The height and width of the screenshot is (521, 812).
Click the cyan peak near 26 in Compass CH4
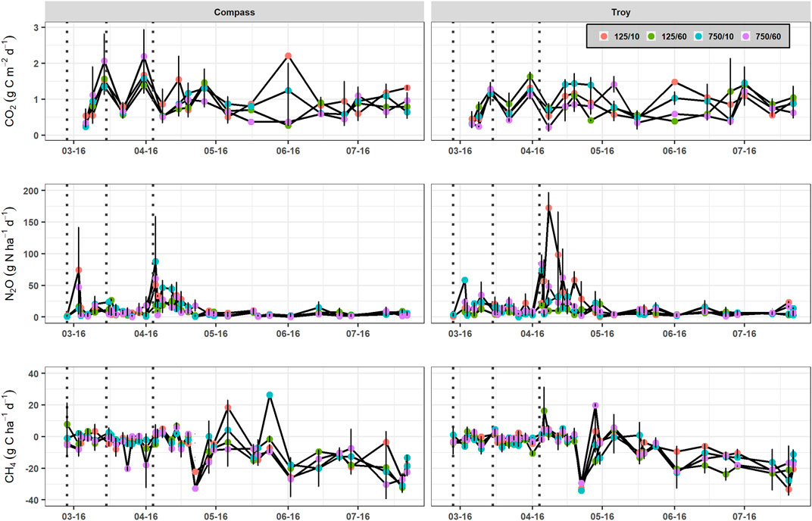tap(270, 395)
